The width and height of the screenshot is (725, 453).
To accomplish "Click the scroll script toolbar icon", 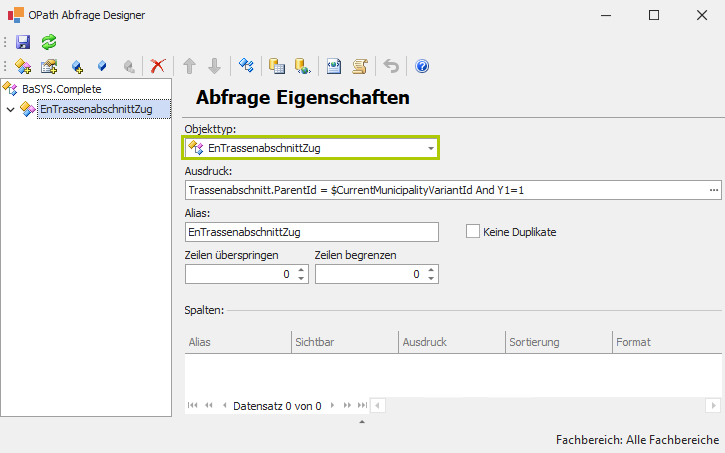I will point(360,66).
